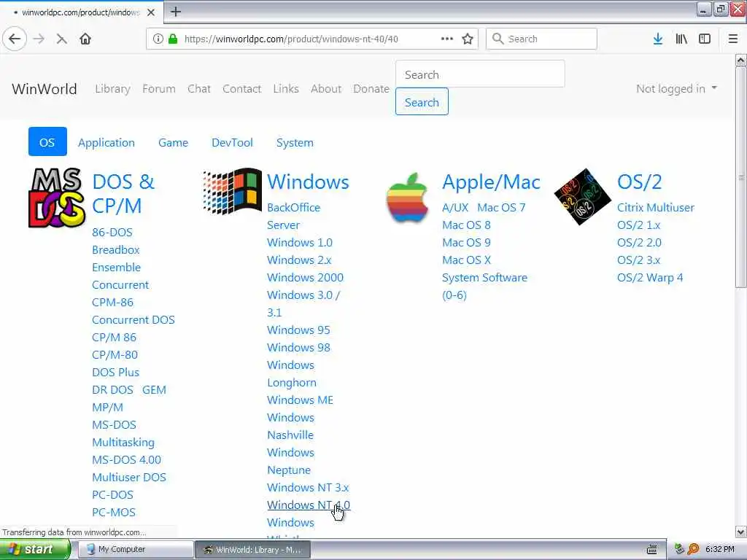747x560 pixels.
Task: Click the page scrollbar down arrow
Action: coord(741,532)
